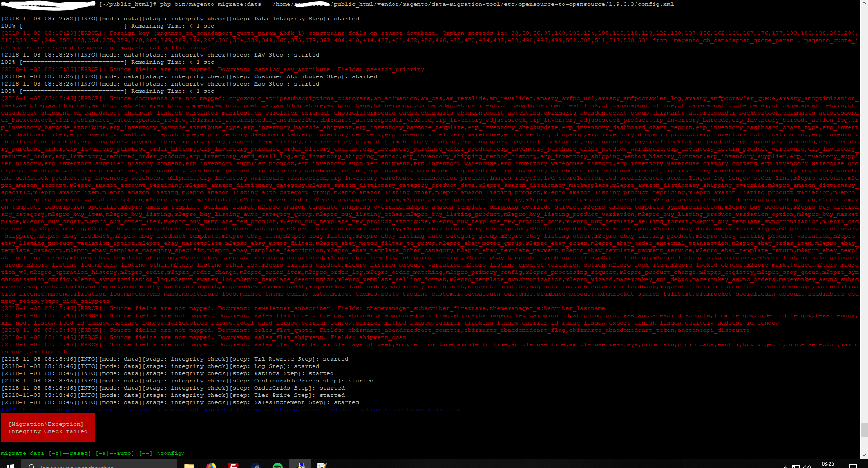
Task: Click the taskbar clock showing 03:25
Action: (x=828, y=464)
